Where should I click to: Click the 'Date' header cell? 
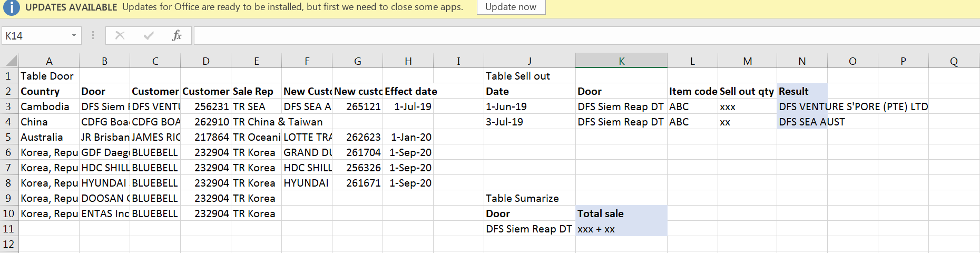click(x=530, y=91)
